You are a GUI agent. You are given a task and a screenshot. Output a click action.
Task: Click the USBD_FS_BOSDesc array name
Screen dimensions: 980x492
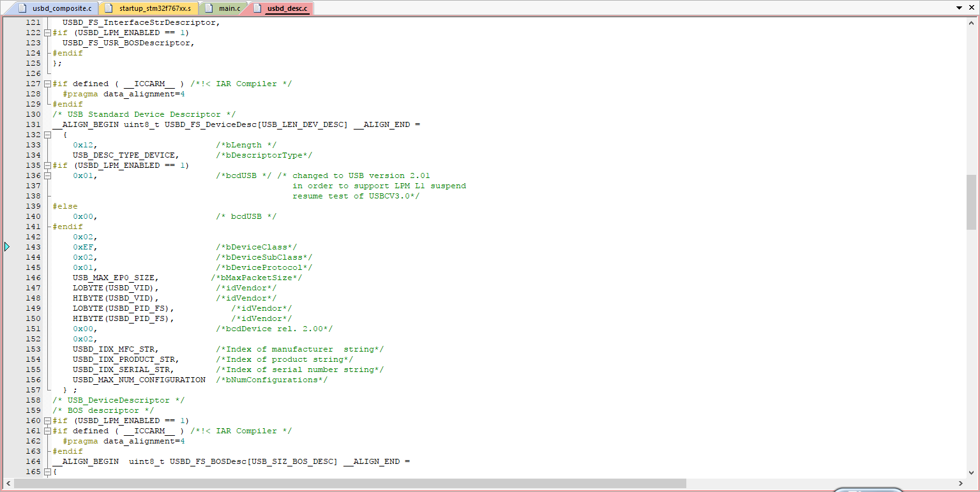coord(207,461)
